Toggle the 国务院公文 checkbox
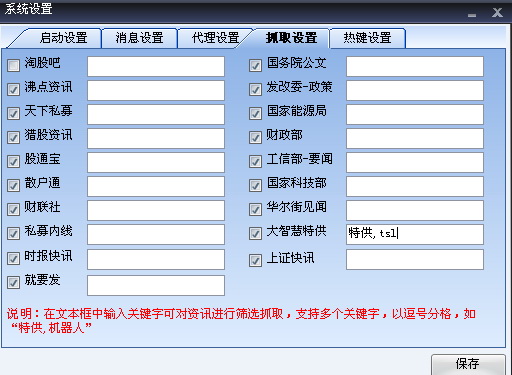Image resolution: width=512 pixels, height=375 pixels. 255,65
